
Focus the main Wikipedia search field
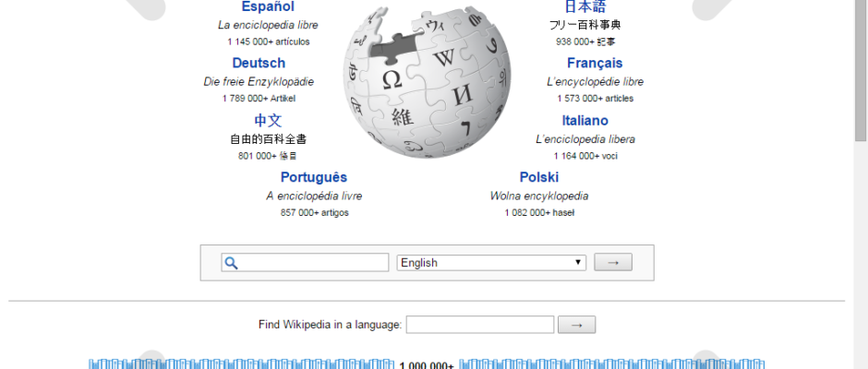click(305, 263)
